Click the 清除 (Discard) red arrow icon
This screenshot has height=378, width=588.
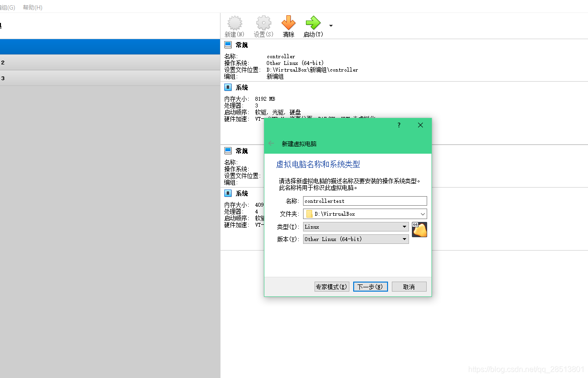(289, 22)
